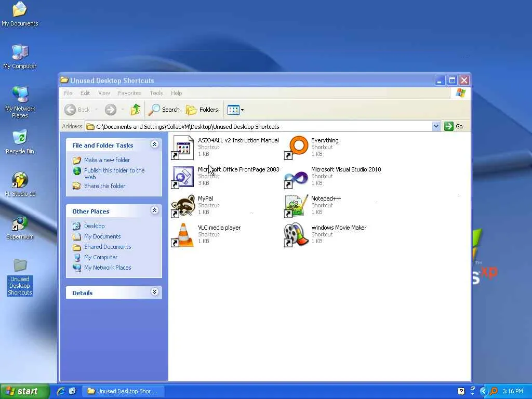532x399 pixels.
Task: Click the Windows Movie Maker name text
Action: 339,228
